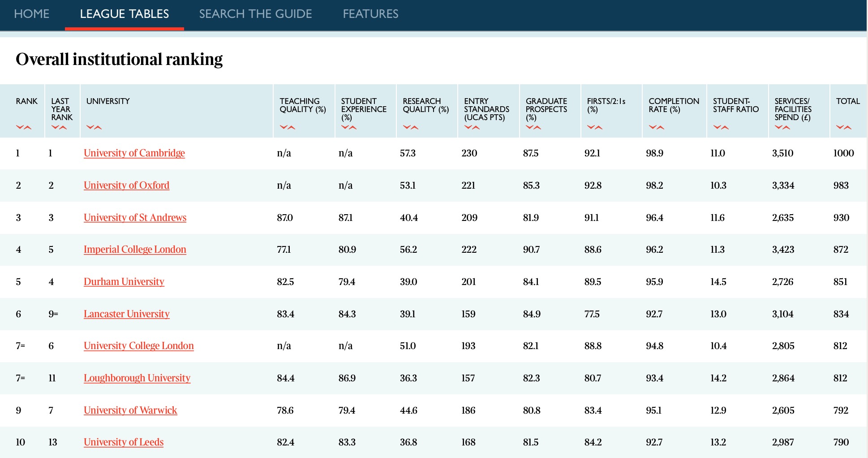Sort table by Rank column arrows
868x458 pixels.
click(x=24, y=127)
